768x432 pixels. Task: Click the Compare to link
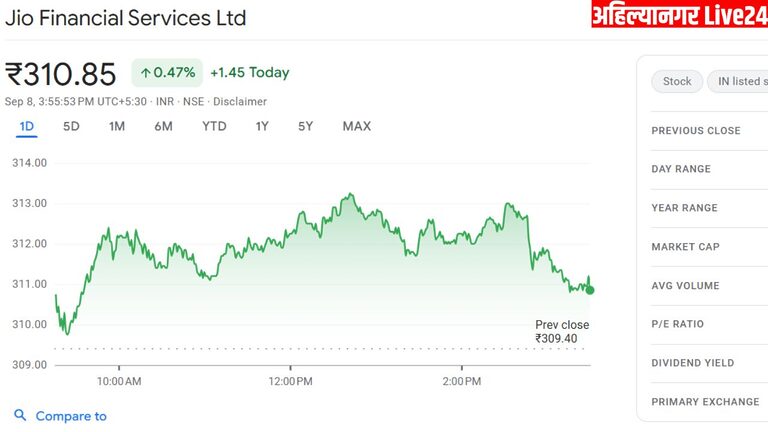pyautogui.click(x=71, y=416)
